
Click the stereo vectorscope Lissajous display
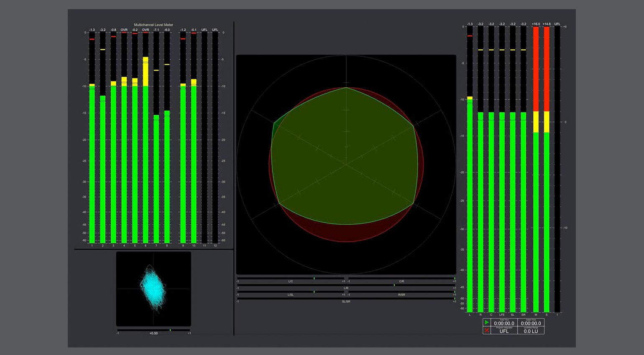[x=153, y=289]
